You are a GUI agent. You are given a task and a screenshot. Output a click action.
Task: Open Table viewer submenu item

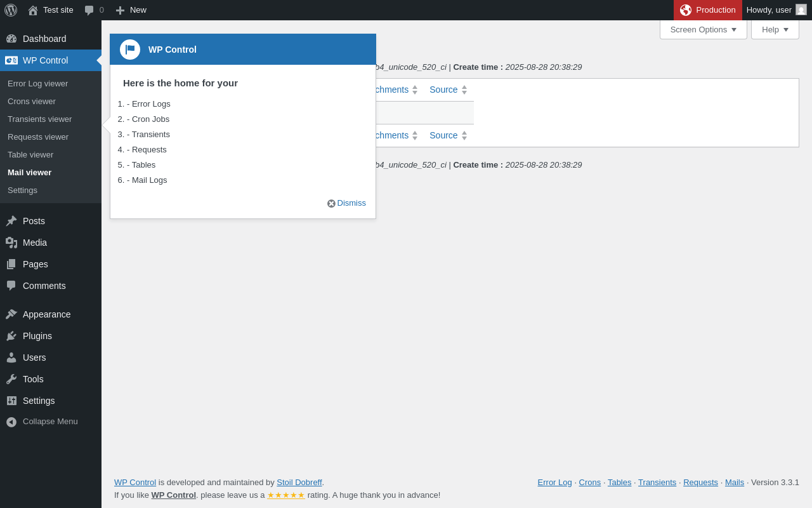(x=30, y=154)
